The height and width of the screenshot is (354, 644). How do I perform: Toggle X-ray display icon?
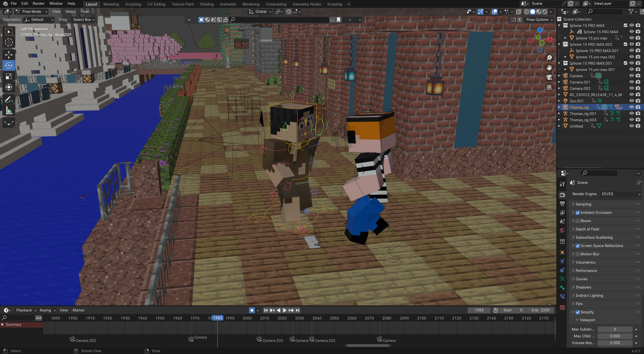point(518,12)
